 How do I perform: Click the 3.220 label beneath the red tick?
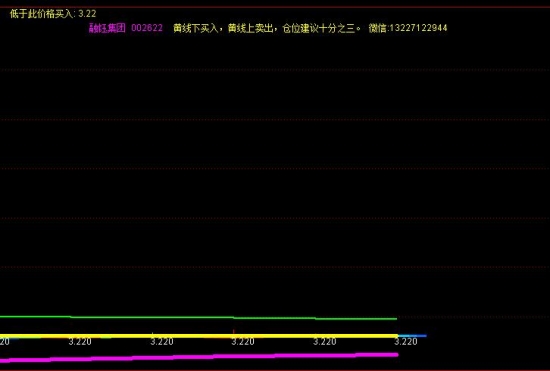(243, 342)
